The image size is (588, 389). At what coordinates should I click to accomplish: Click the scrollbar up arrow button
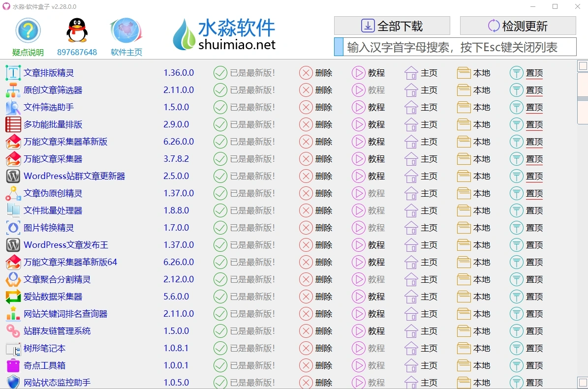(583, 66)
